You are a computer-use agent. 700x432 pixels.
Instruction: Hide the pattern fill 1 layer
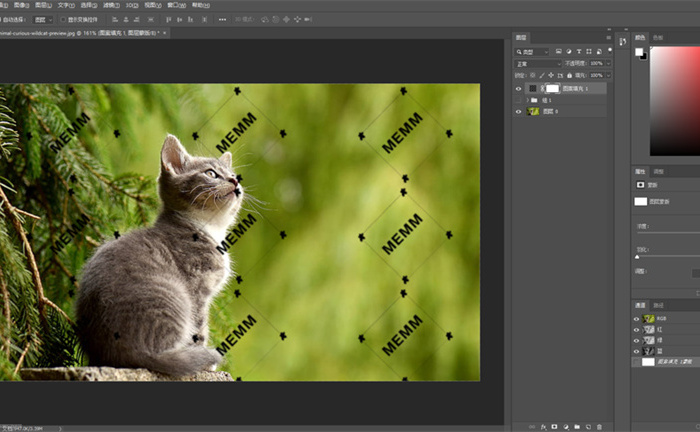(518, 88)
